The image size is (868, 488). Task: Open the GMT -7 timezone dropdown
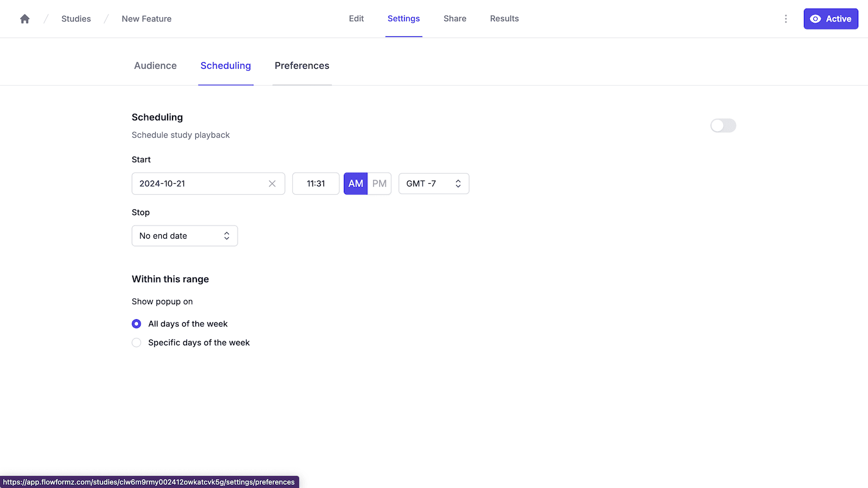point(433,184)
